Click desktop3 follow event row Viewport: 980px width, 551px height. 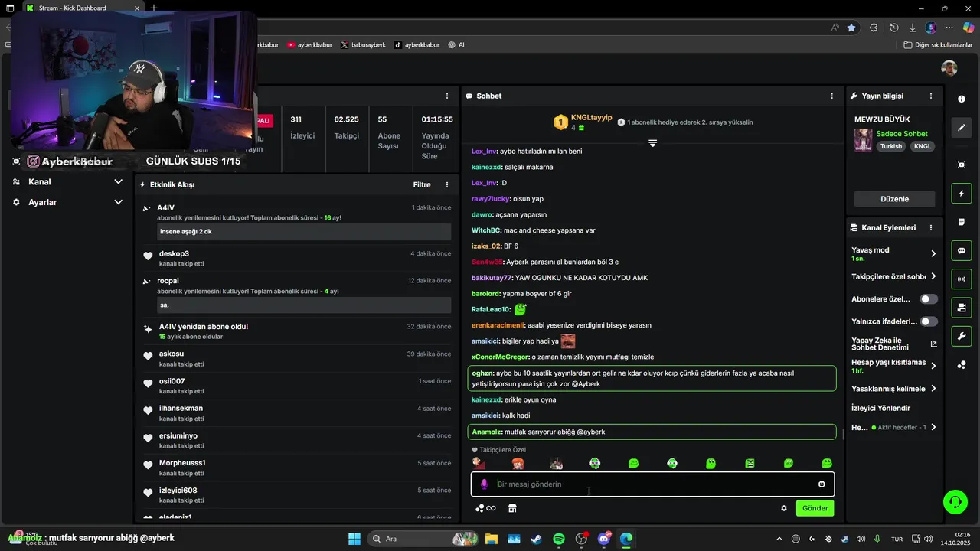click(x=296, y=259)
